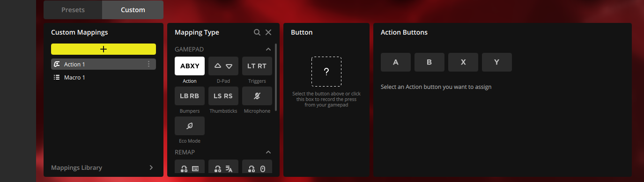The height and width of the screenshot is (182, 644).
Task: Click the Custom Mappings panel title
Action: 80,32
